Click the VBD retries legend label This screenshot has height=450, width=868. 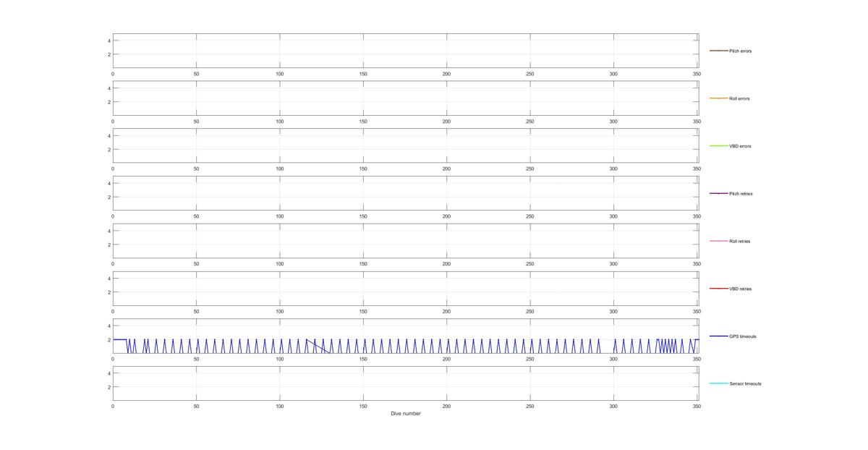[741, 289]
